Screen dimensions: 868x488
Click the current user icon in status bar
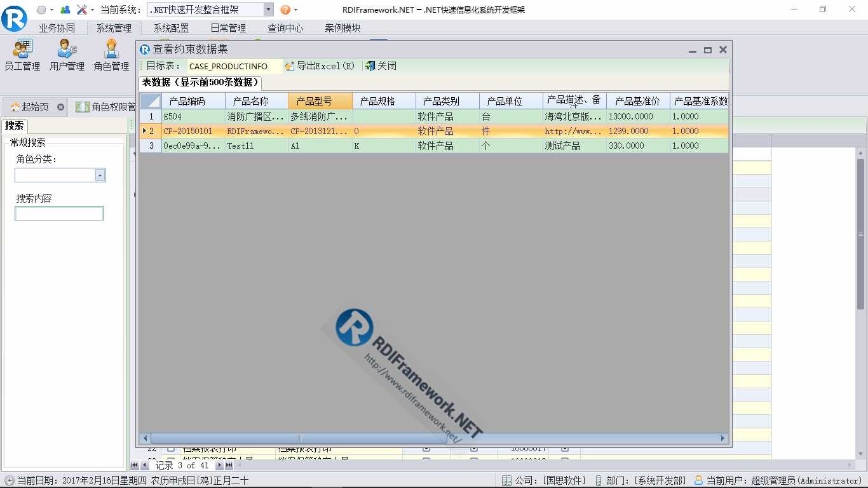pyautogui.click(x=699, y=480)
